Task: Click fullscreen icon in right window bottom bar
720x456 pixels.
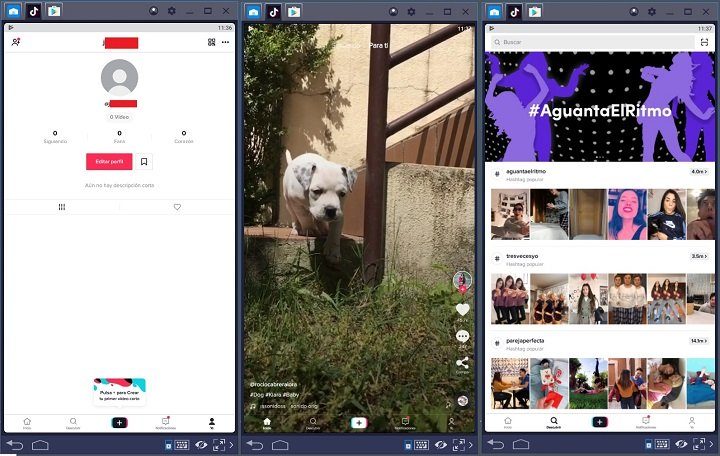Action: (x=699, y=444)
